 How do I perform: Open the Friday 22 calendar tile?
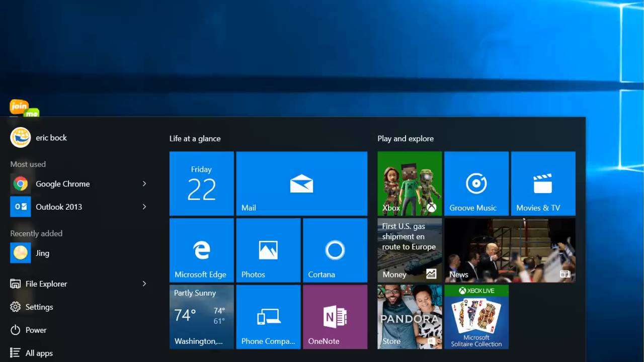tap(201, 184)
